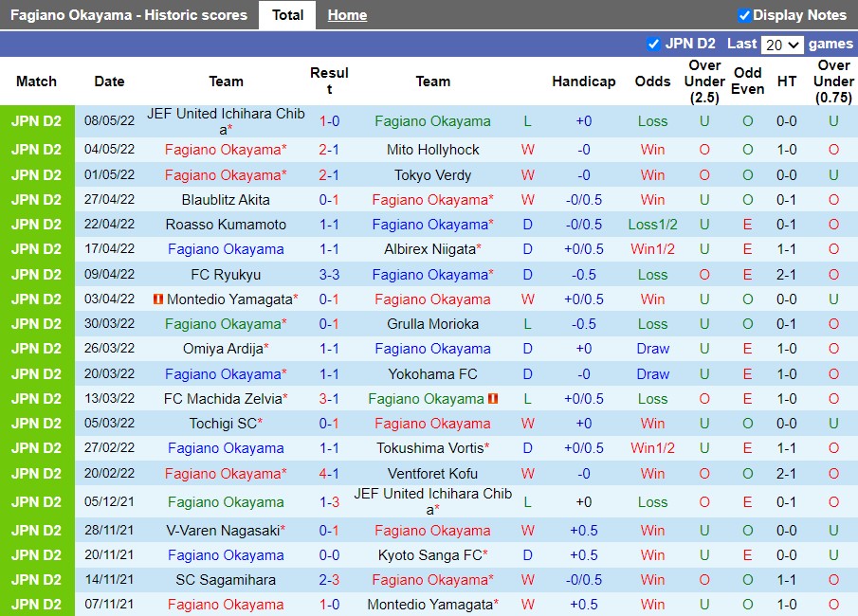Click 1-3 score of 05/12/21 match
Image resolution: width=858 pixels, height=616 pixels.
pos(329,502)
